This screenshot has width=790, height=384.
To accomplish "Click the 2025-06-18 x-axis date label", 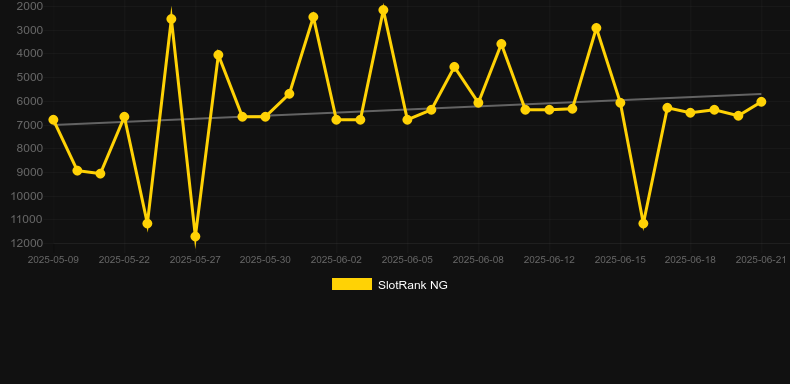I will coord(690,260).
